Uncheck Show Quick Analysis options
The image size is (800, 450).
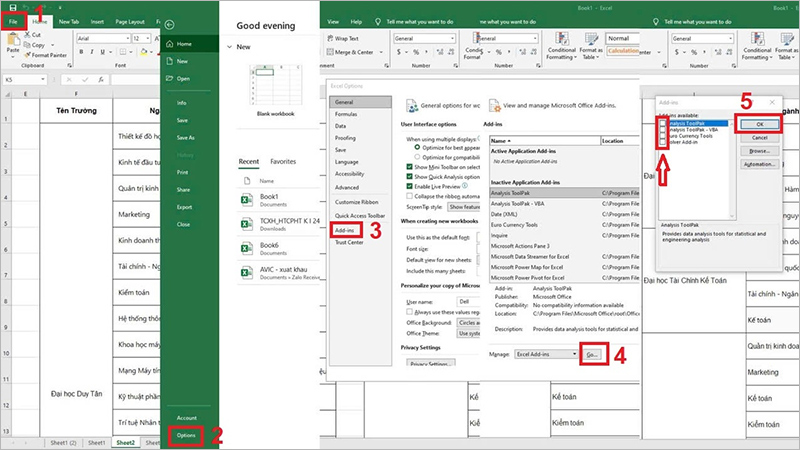409,177
